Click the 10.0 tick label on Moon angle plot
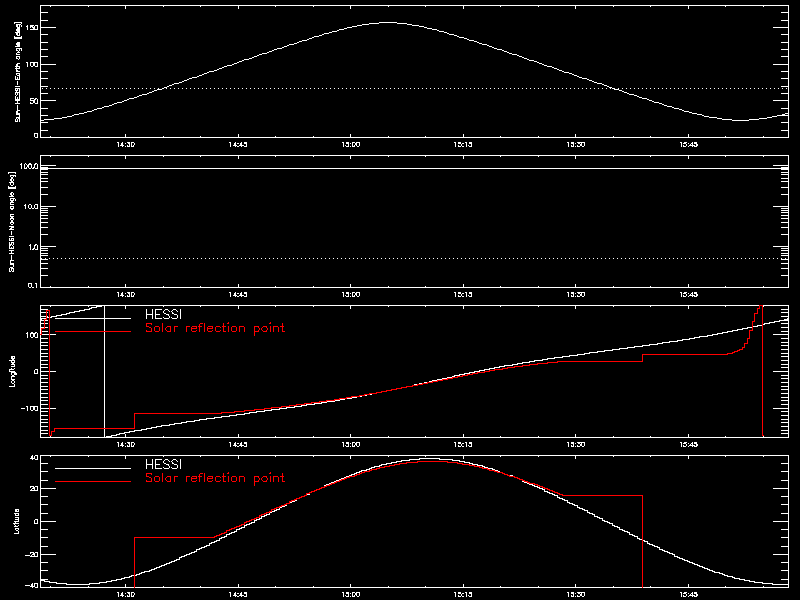Screen dimensions: 800x600 coord(31,207)
